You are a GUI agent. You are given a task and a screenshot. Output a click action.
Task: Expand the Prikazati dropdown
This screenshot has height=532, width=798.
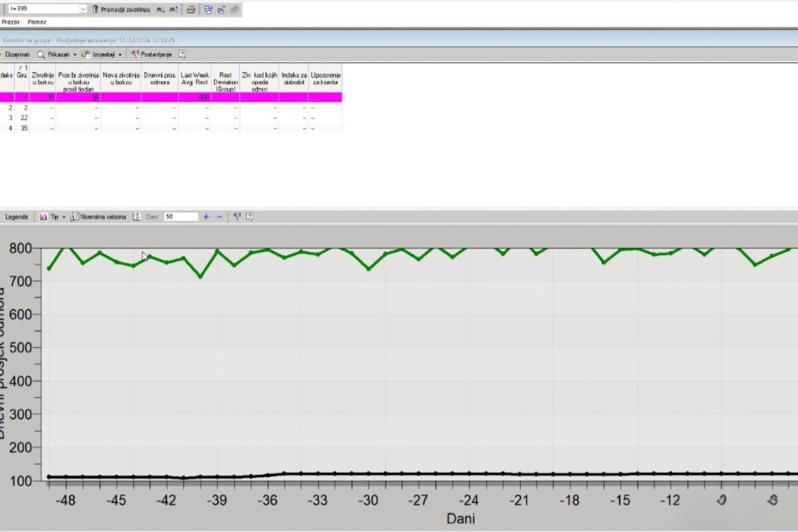pos(74,55)
